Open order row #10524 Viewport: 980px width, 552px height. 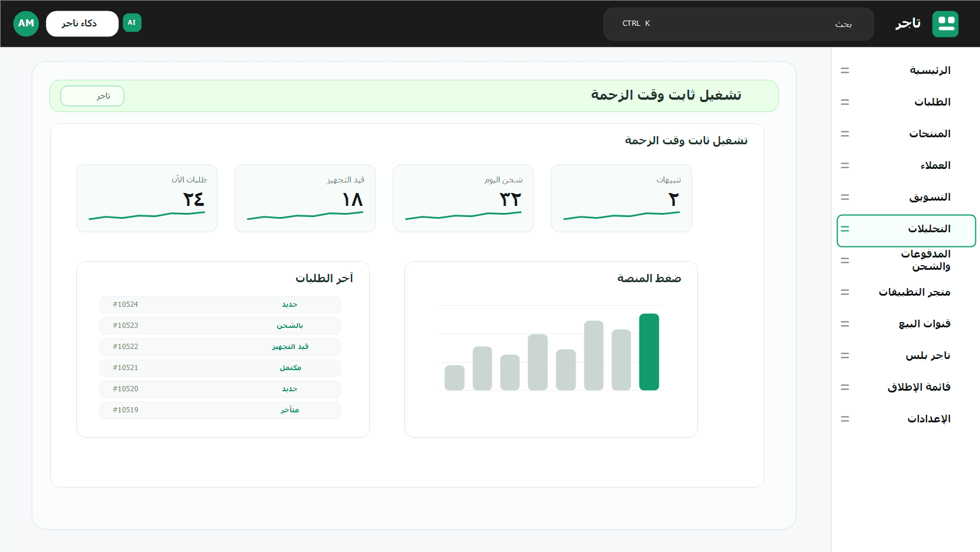220,304
